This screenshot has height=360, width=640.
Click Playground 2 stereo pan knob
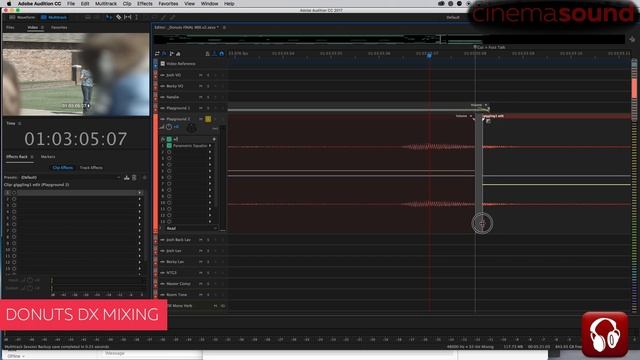(191, 128)
